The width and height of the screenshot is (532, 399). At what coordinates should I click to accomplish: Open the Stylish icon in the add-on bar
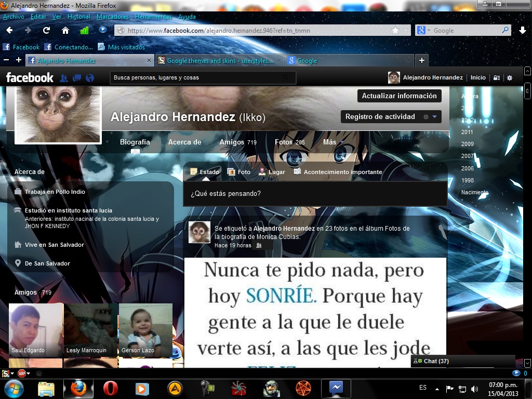click(5, 374)
